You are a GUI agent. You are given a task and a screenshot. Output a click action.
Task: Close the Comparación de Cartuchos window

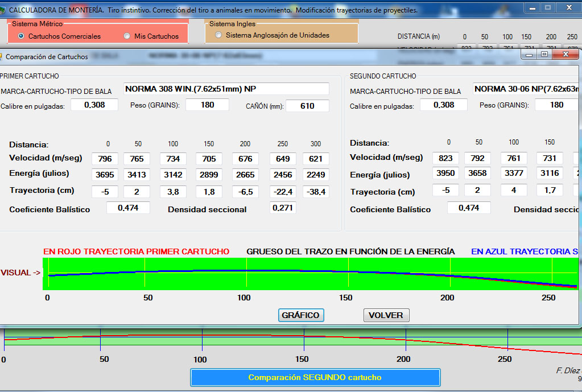click(565, 54)
